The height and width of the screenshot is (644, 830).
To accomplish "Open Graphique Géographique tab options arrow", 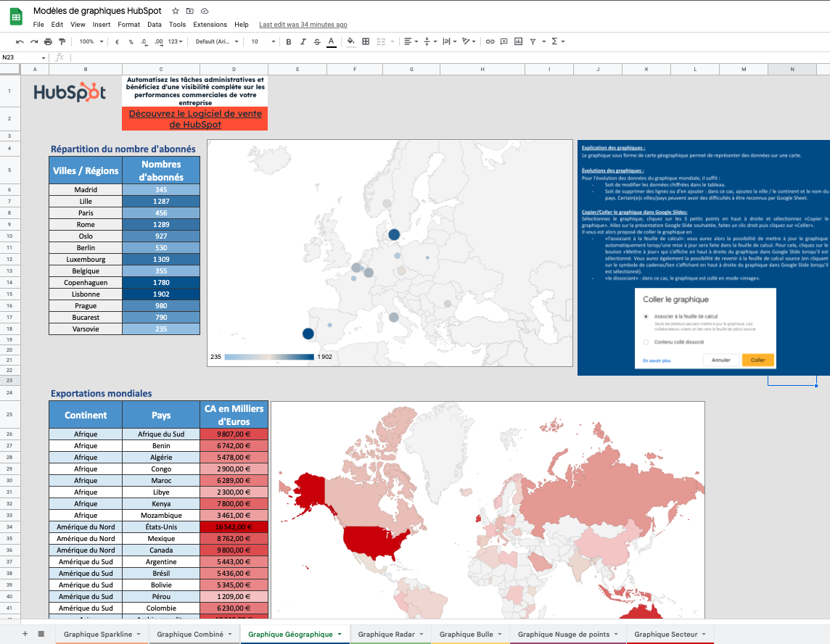I will coord(340,634).
